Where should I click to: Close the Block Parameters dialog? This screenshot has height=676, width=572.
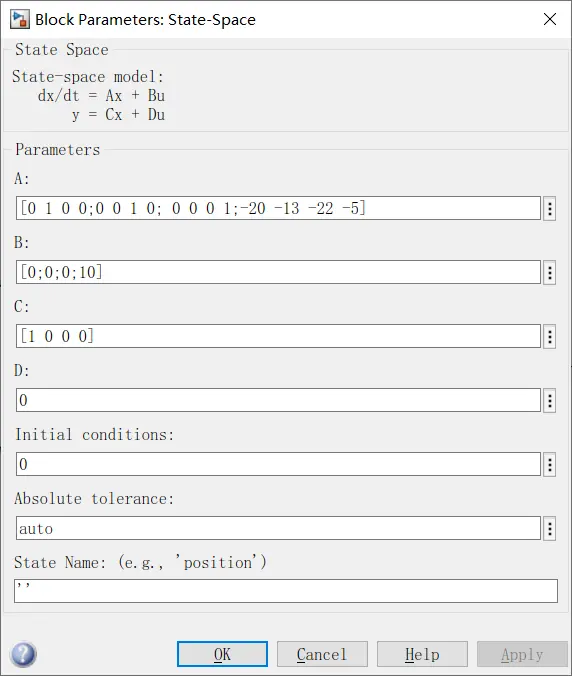pyautogui.click(x=550, y=19)
